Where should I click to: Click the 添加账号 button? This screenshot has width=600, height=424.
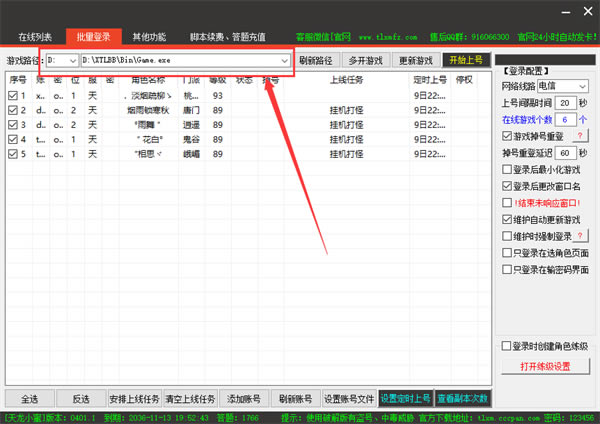click(x=243, y=397)
